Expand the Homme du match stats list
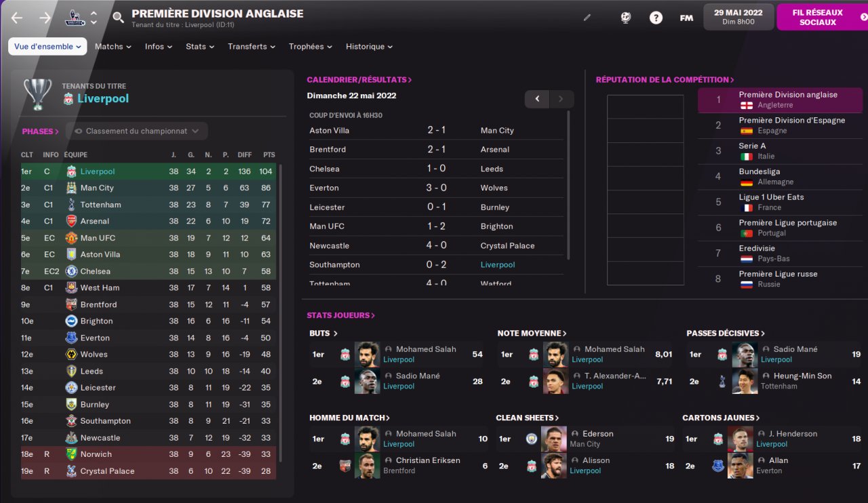The height and width of the screenshot is (503, 868). [349, 418]
